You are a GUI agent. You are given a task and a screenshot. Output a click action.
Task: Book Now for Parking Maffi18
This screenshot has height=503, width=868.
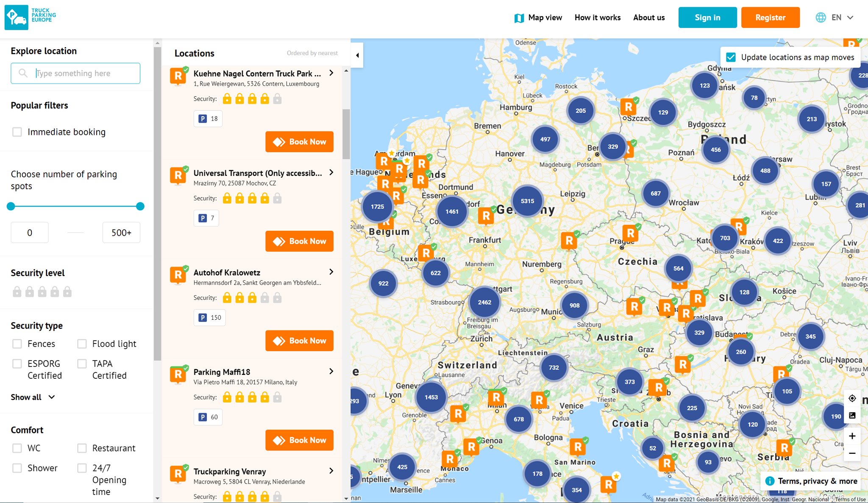(299, 440)
